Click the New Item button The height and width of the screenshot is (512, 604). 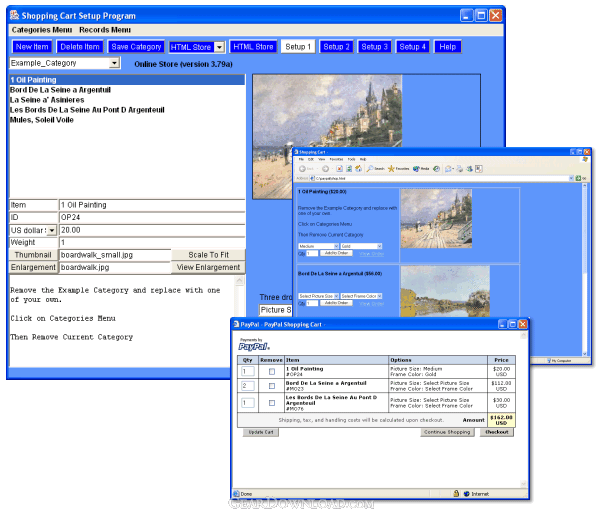click(x=32, y=47)
